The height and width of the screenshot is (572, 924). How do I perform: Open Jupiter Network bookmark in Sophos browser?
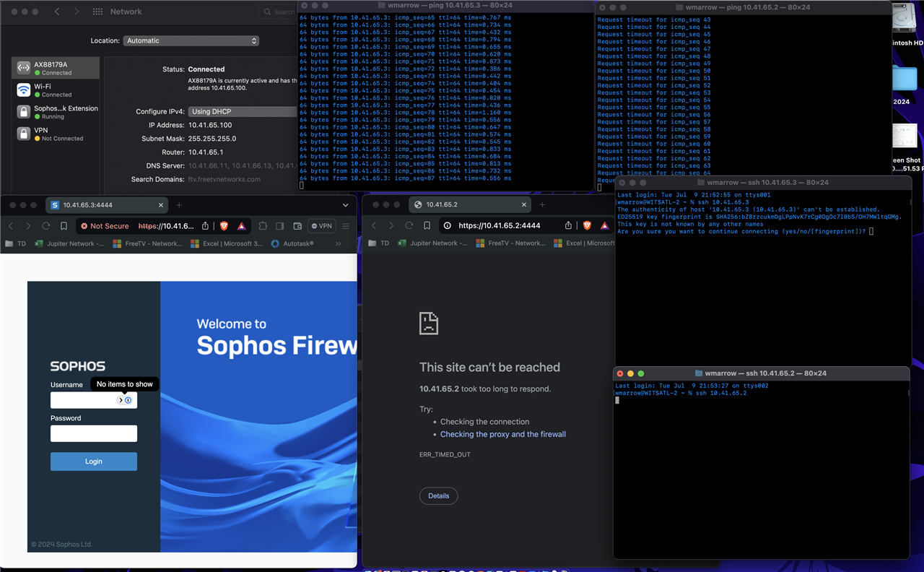coord(69,244)
